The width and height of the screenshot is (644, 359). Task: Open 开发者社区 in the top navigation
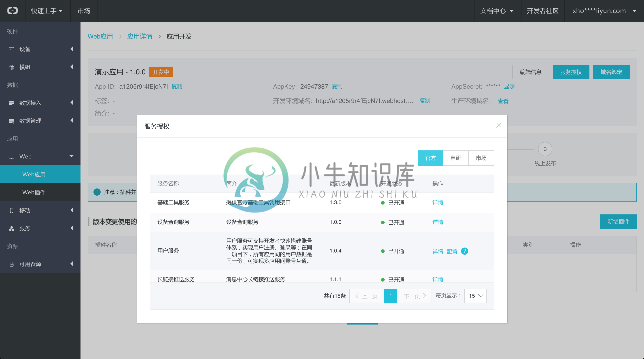tap(543, 11)
